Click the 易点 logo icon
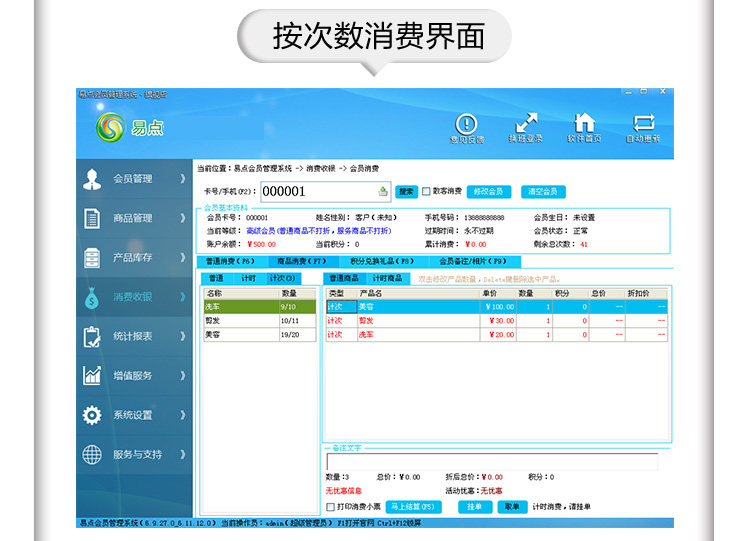Viewport: 750px width, 541px height. 110,127
